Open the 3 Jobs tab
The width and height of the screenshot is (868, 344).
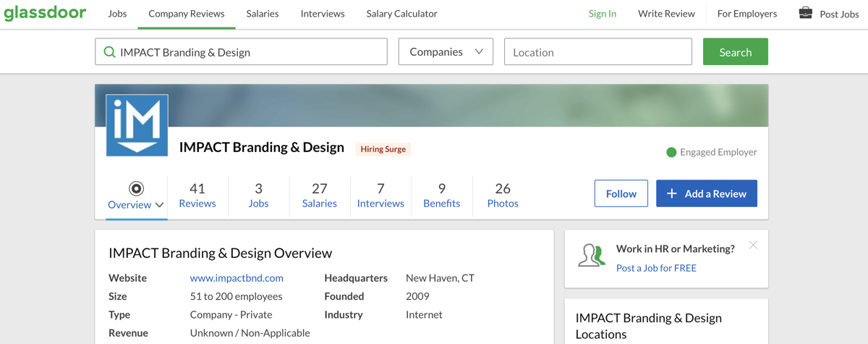click(x=258, y=196)
